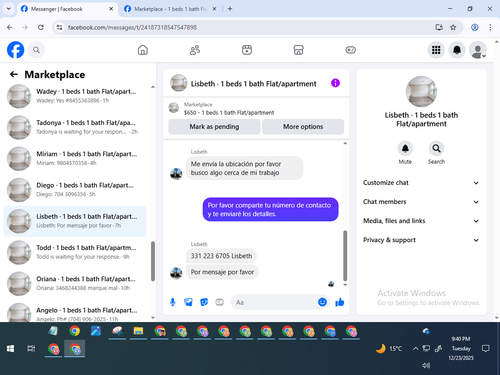This screenshot has width=500, height=375.
Task: Click Mark as pending button
Action: coord(214,127)
